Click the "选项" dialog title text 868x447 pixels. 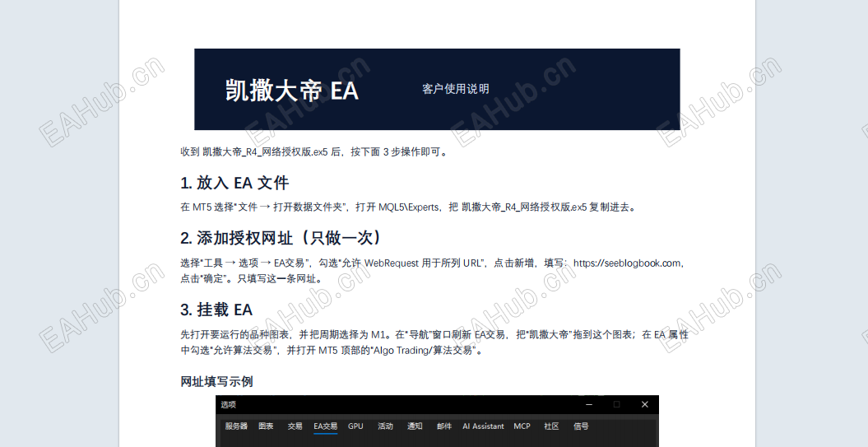(228, 404)
